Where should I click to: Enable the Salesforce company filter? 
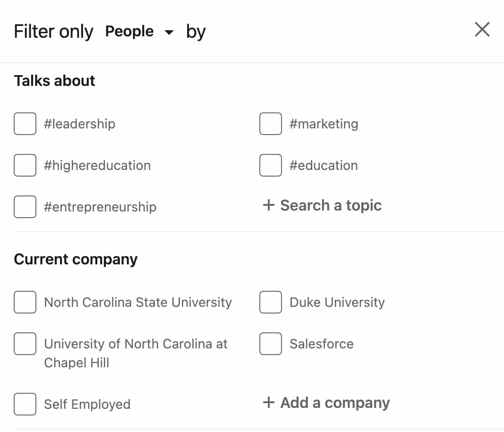[x=271, y=344]
